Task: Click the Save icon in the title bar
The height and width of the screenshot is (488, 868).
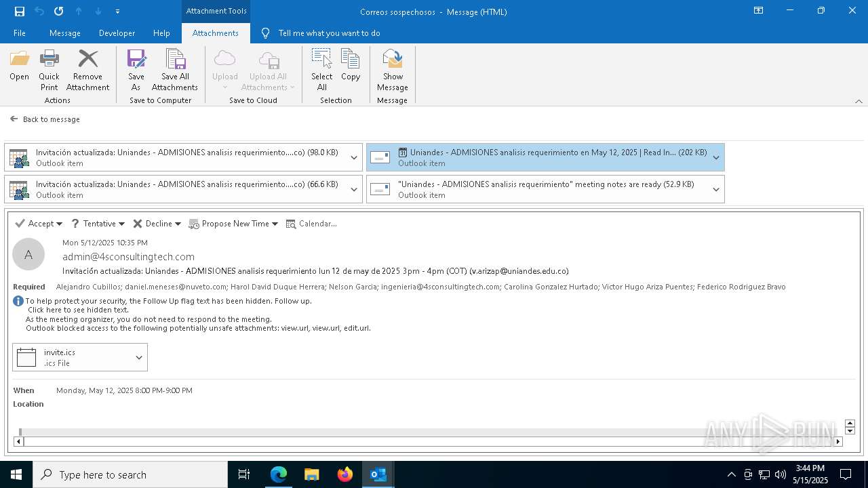Action: 20,12
